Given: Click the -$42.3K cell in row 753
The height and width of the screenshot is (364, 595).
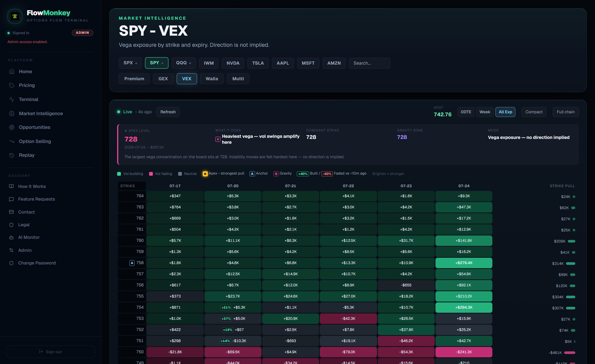Looking at the screenshot, I should (348, 318).
